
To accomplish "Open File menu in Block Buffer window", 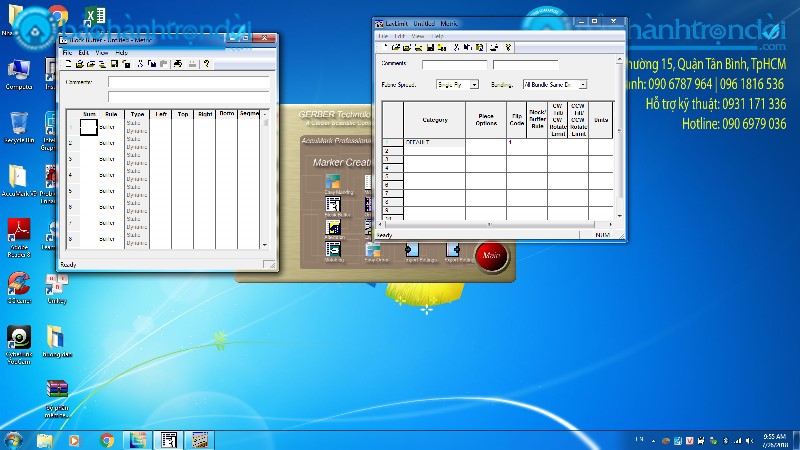I will click(x=67, y=53).
